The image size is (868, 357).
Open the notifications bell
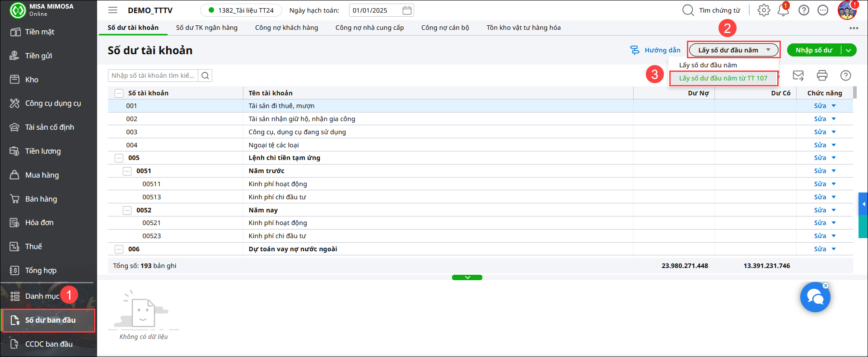click(x=783, y=10)
